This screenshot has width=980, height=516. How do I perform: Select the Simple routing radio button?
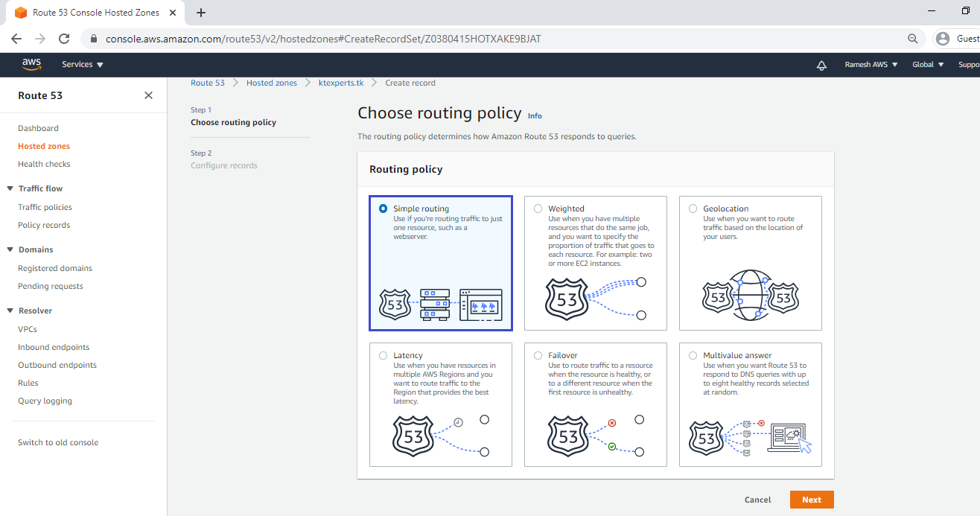383,208
